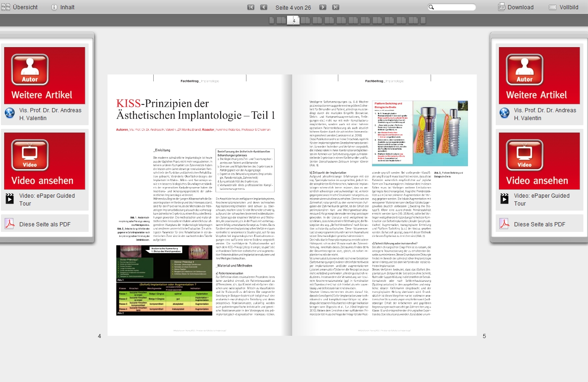Go to the previous page

(264, 7)
